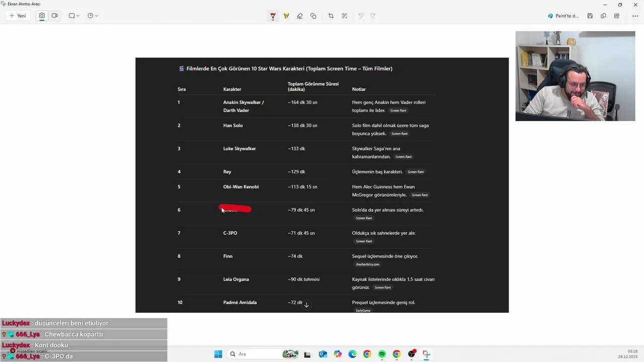Viewport: 644px width, 362px height.
Task: Open the text actions tool
Action: (x=345, y=16)
